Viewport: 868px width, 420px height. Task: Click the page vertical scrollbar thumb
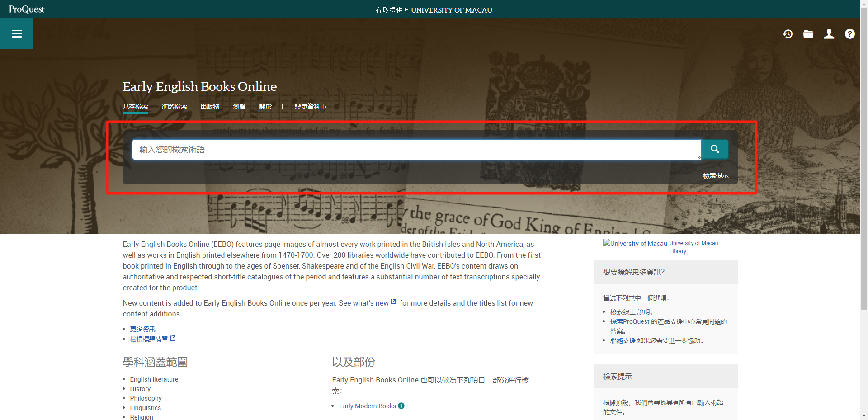(x=864, y=158)
